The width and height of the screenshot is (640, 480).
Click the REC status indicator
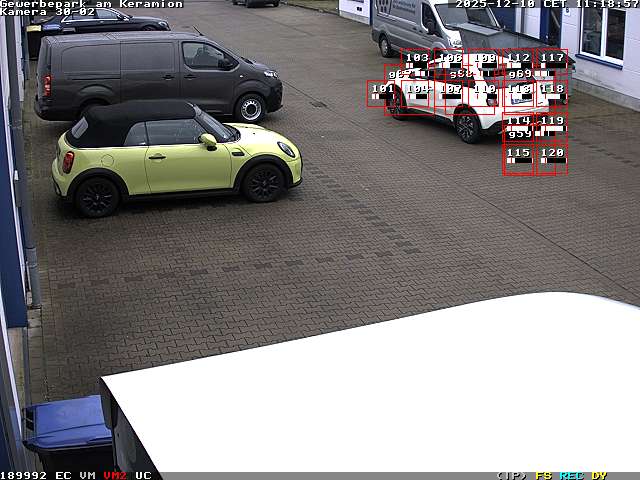pyautogui.click(x=571, y=475)
